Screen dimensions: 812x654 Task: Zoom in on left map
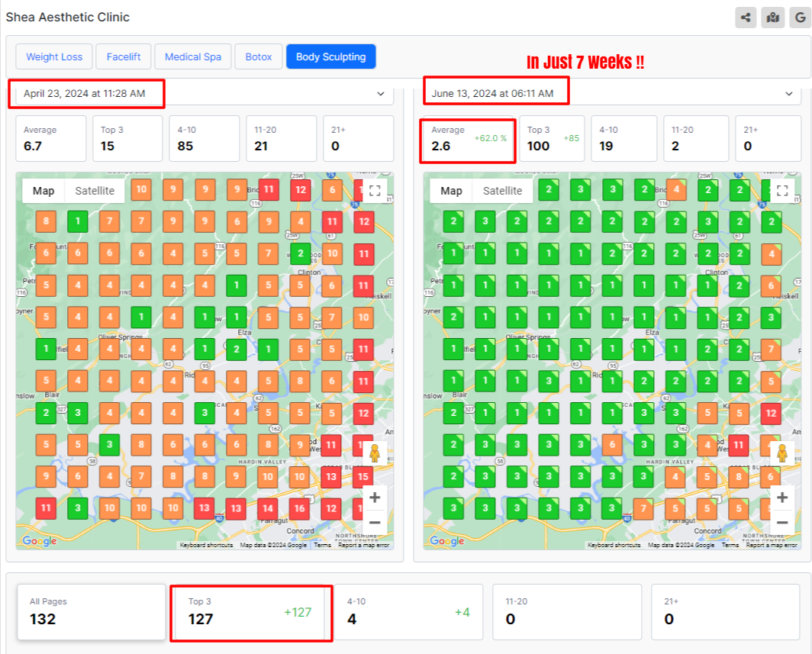[375, 498]
